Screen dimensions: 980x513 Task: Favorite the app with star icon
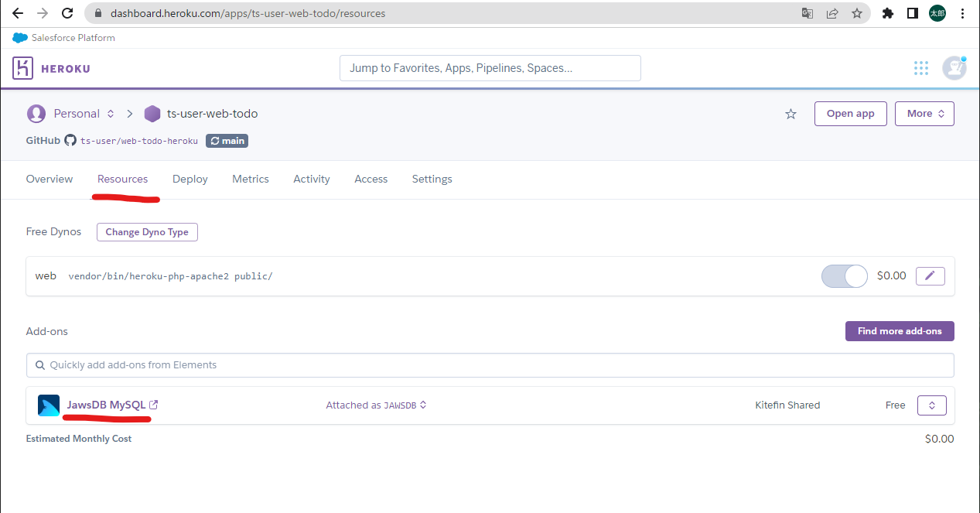pos(790,114)
